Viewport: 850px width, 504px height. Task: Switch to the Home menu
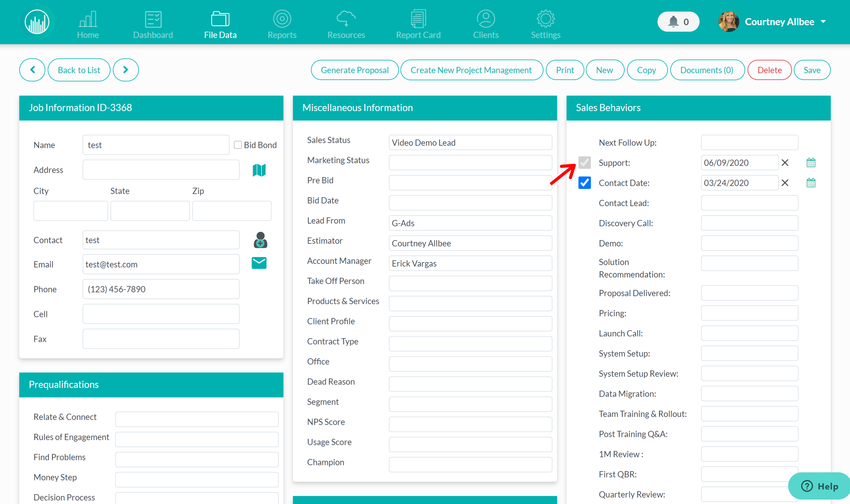tap(88, 35)
